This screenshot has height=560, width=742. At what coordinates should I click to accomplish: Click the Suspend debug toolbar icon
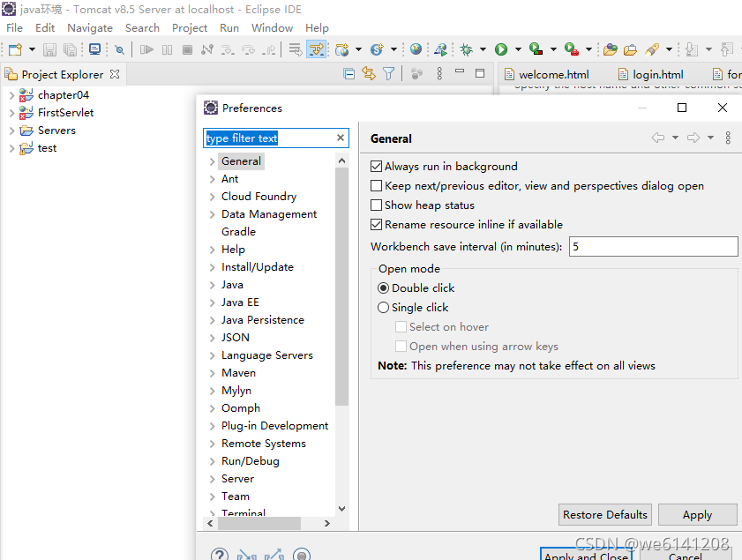167,49
